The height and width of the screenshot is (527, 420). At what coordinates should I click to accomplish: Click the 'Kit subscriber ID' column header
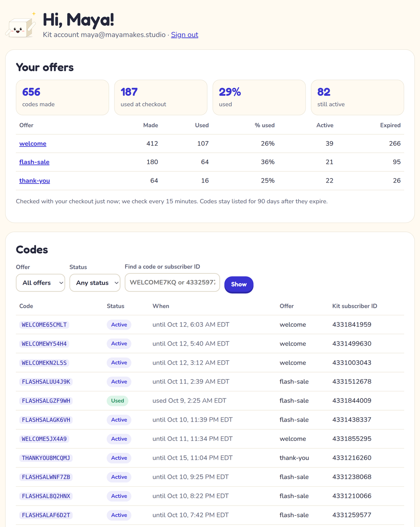pos(354,306)
